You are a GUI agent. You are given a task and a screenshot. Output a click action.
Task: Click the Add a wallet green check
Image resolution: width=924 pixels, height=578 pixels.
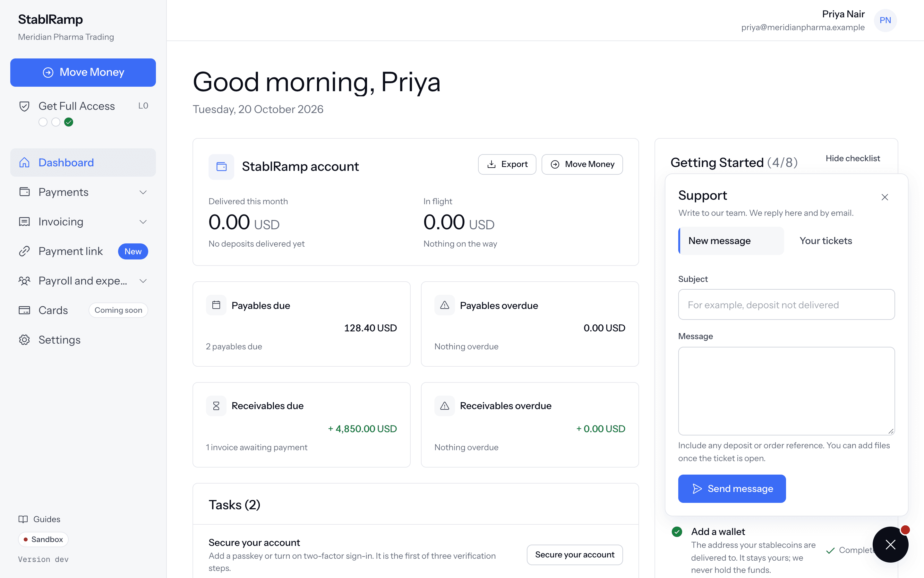coord(677,532)
